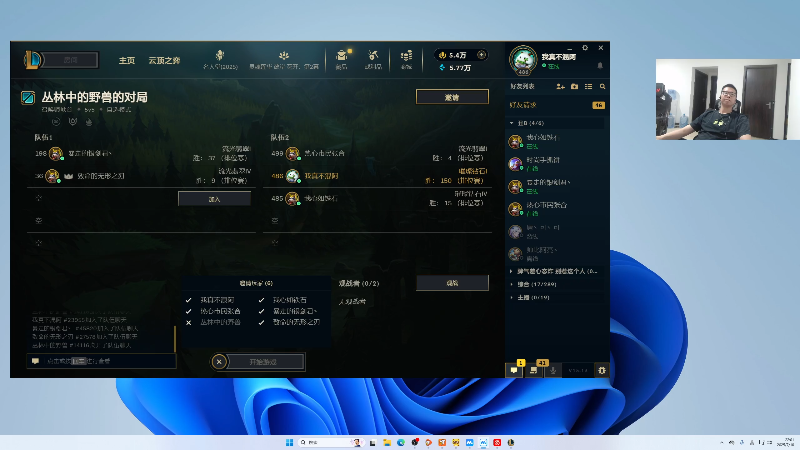Image resolution: width=800 pixels, height=450 pixels.
Task: Open chat icon with badge 1
Action: coord(514,370)
